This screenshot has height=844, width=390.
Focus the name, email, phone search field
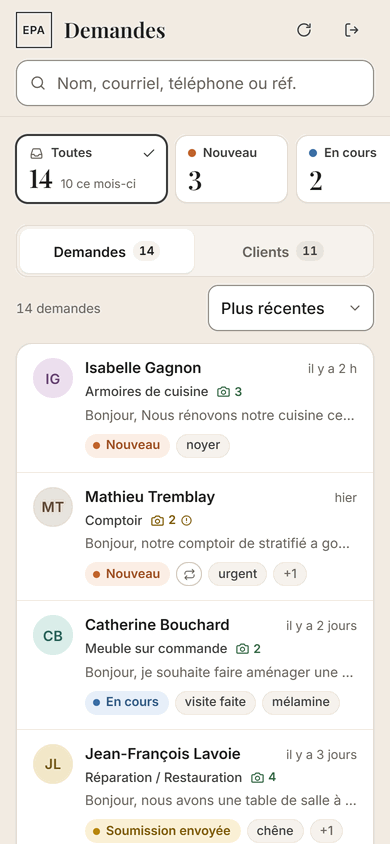[x=195, y=83]
